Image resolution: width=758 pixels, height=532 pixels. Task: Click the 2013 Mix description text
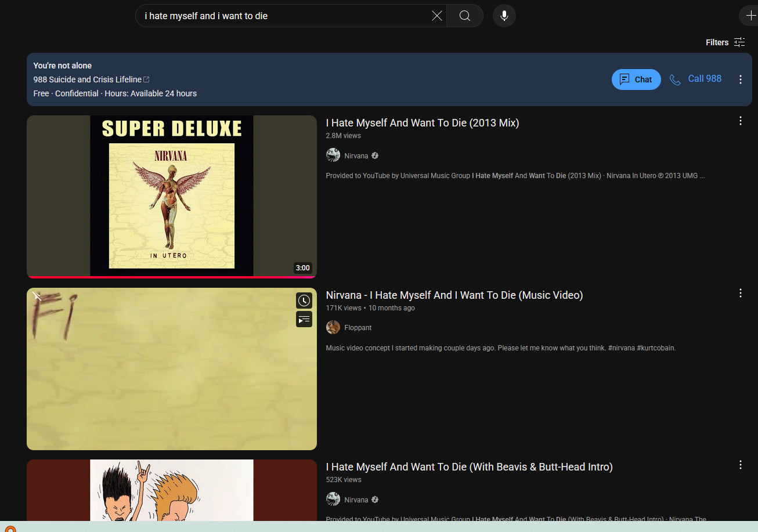pos(515,175)
